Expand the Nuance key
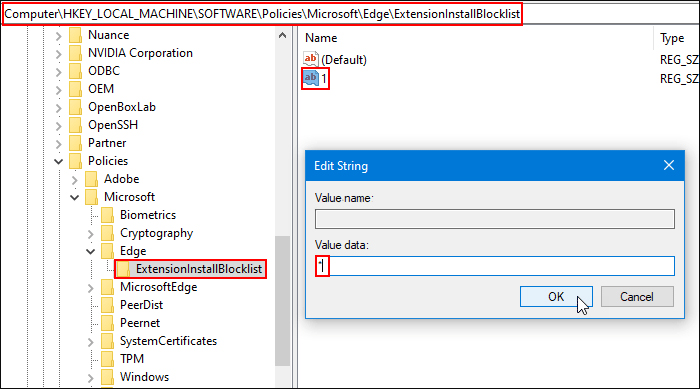Viewport: 700px width, 389px height. click(x=58, y=36)
